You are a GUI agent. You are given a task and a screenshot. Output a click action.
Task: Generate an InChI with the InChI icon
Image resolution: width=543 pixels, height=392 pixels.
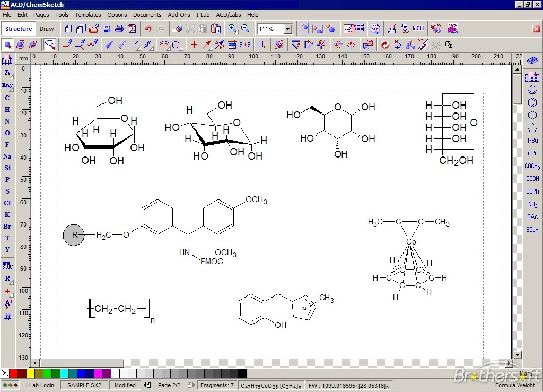(x=418, y=29)
